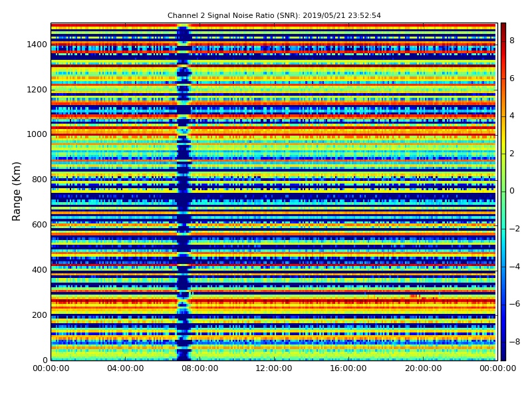Click the dark blue bottom of the colorbar
The image size is (532, 399).
coord(503,356)
